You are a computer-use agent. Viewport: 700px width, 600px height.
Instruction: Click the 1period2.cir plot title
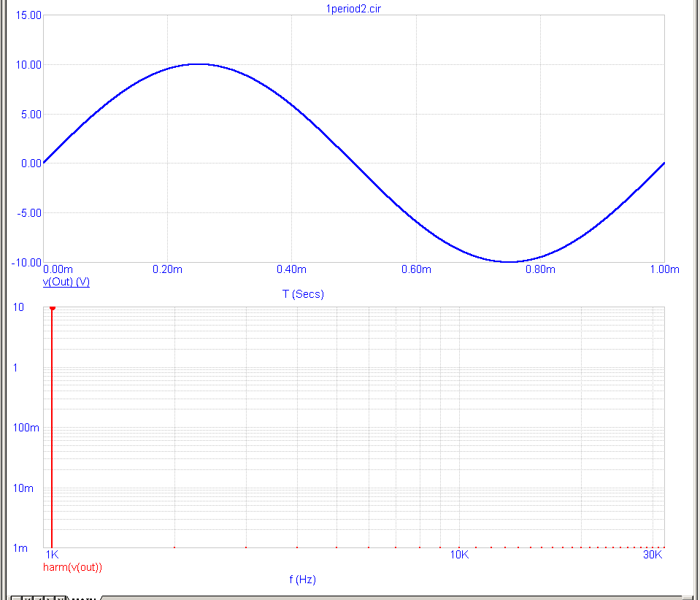coord(353,9)
